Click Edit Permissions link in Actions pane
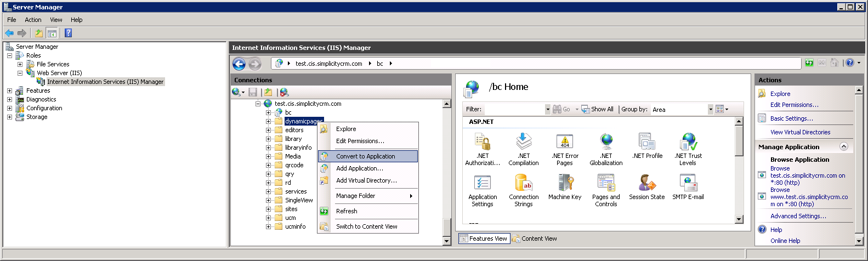 (x=794, y=105)
